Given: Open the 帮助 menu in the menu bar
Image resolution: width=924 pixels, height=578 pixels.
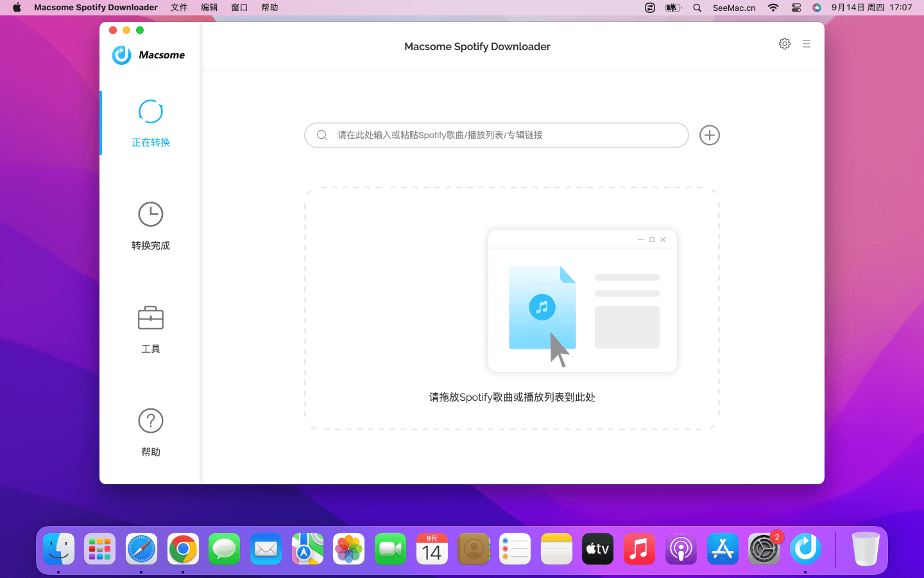Looking at the screenshot, I should point(269,8).
